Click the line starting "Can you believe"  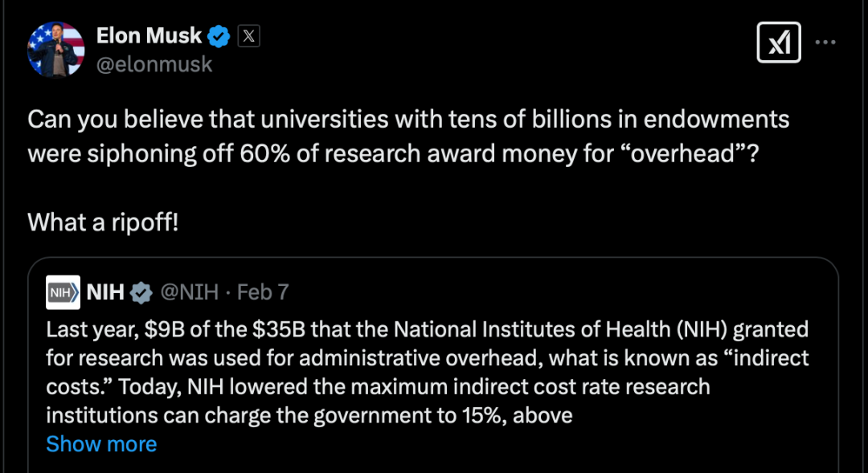click(x=408, y=120)
